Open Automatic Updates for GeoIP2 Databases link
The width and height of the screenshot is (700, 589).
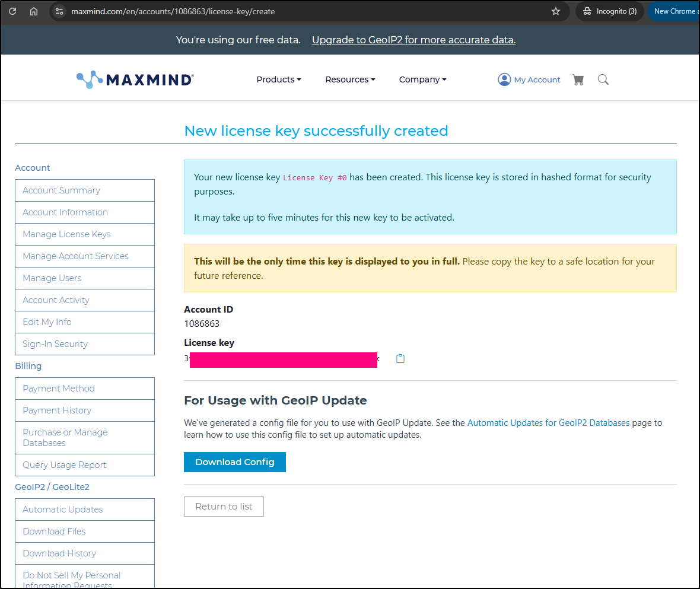pos(548,422)
